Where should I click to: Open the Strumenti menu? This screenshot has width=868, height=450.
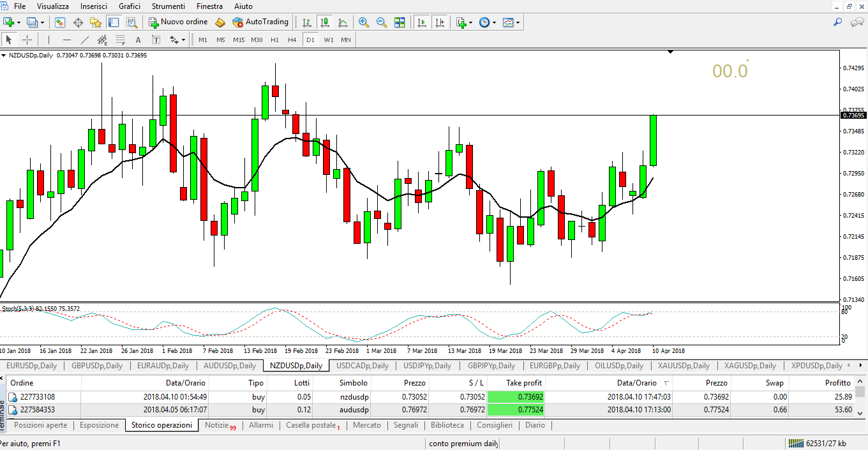pos(168,6)
